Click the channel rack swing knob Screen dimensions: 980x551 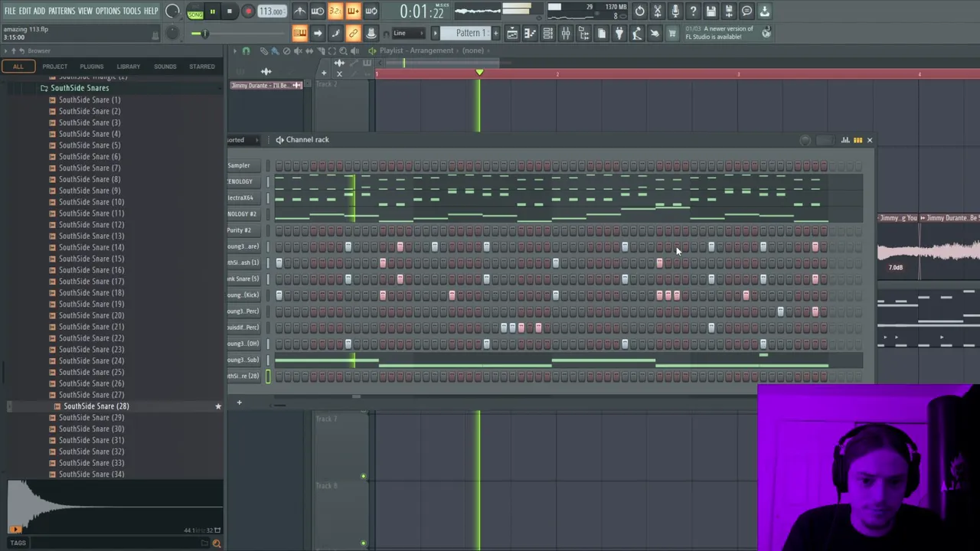click(805, 140)
